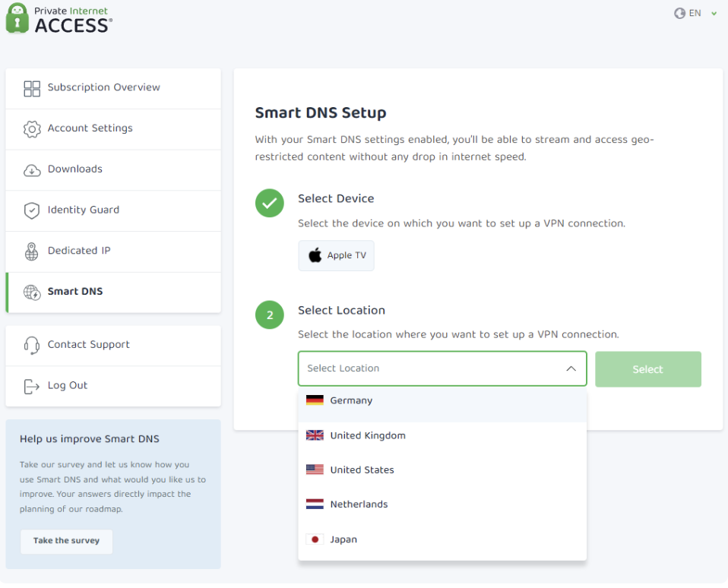
Task: Open Contact Support
Action: [113, 346]
